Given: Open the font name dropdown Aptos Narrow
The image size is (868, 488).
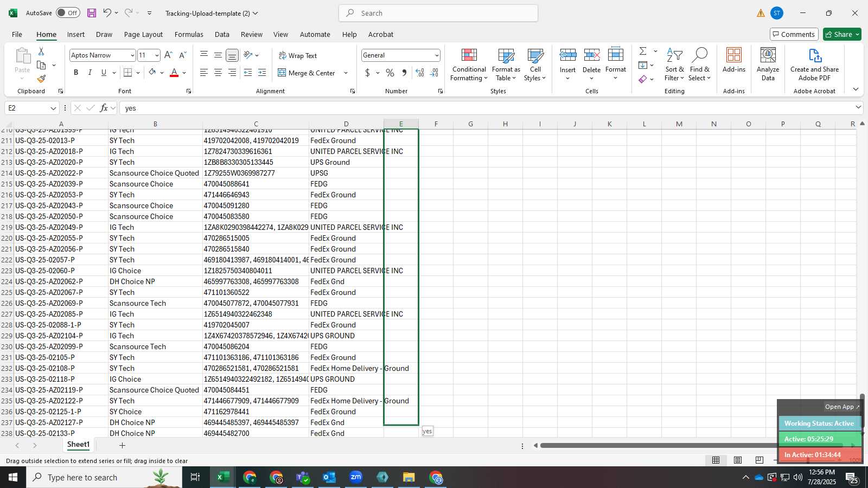Looking at the screenshot, I should point(132,55).
